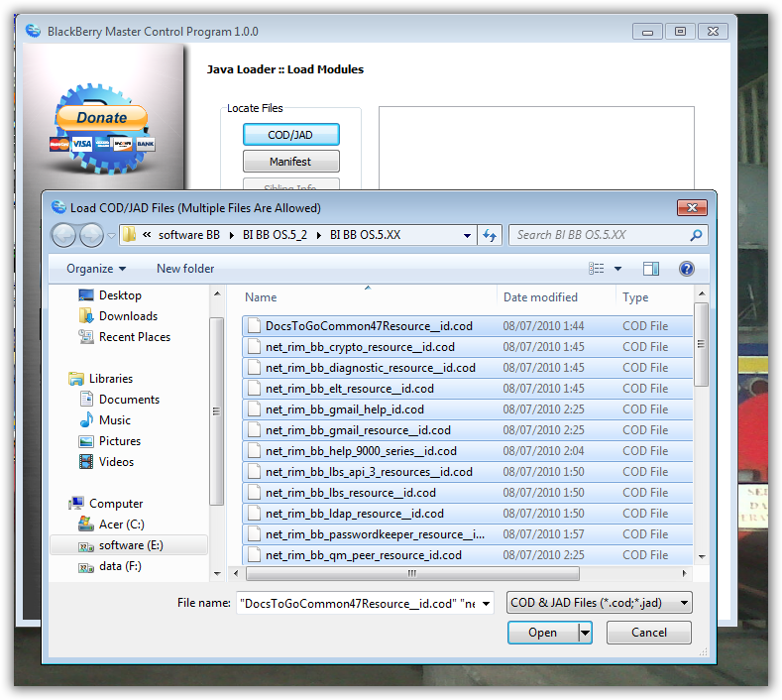Click the file icon of DocsToGoCommon47Resource__id.cod

[255, 326]
